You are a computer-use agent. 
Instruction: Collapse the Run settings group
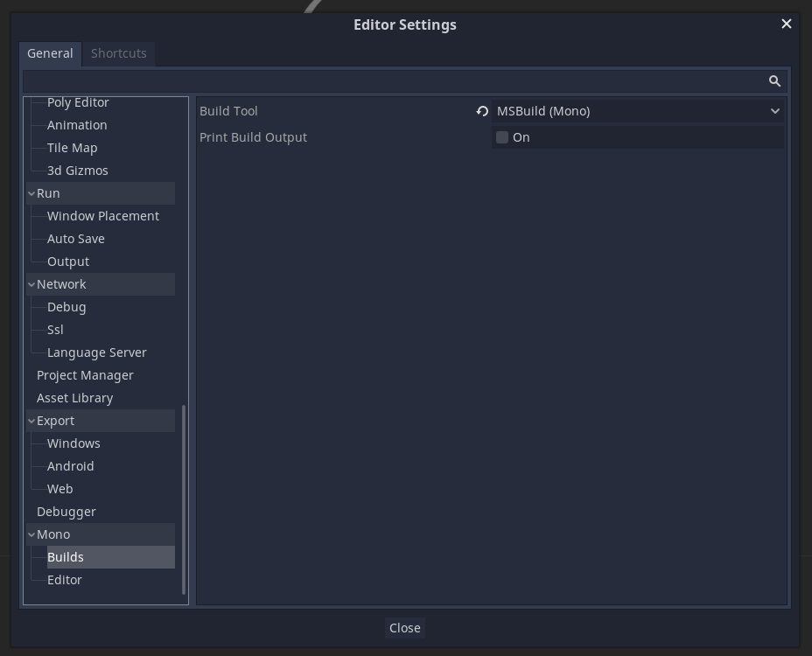(x=31, y=192)
